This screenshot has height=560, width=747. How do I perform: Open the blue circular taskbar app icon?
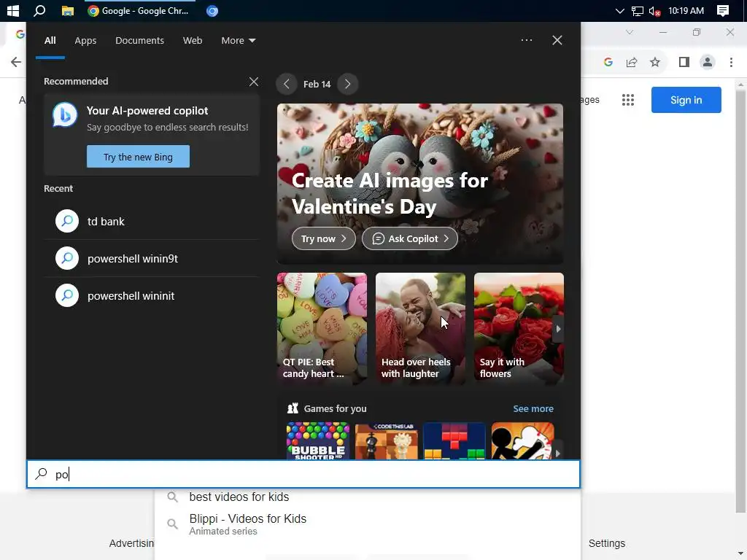coord(212,10)
